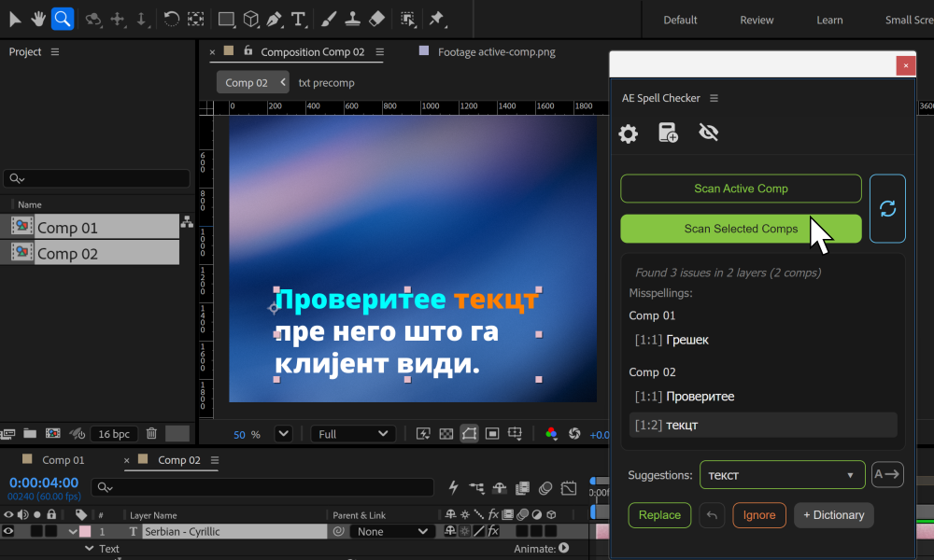Image resolution: width=934 pixels, height=560 pixels.
Task: Toggle mask and shape path visibility
Action: [470, 434]
